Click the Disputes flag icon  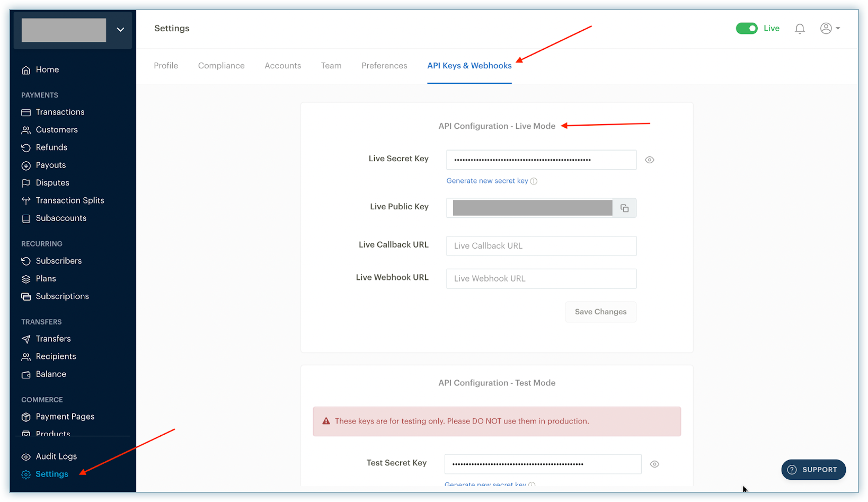point(26,183)
